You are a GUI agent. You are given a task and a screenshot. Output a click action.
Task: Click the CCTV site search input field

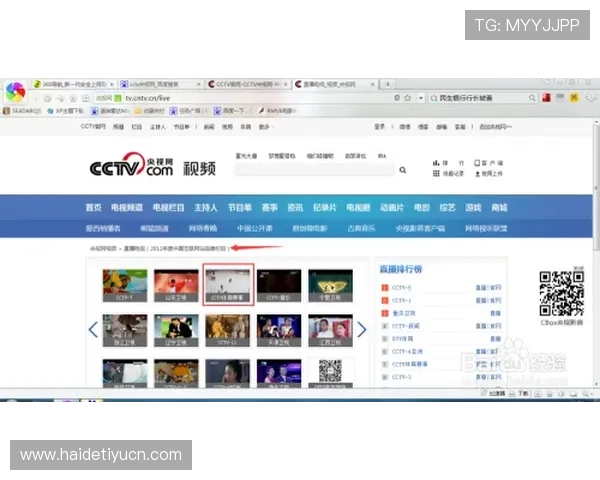coord(315,170)
